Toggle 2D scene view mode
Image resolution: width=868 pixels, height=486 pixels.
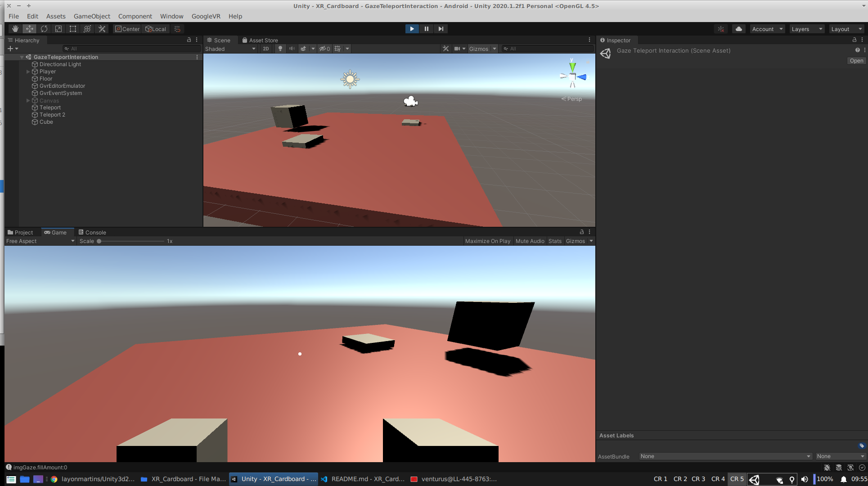(x=265, y=49)
